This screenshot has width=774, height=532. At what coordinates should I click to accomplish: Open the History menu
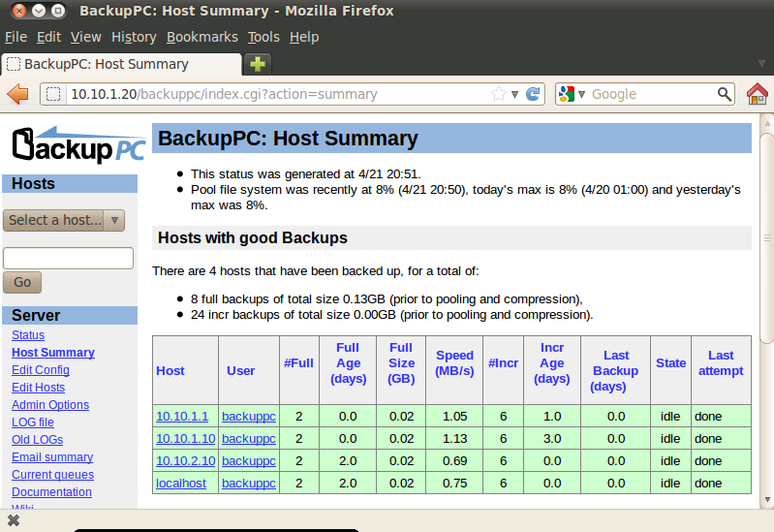pyautogui.click(x=134, y=37)
